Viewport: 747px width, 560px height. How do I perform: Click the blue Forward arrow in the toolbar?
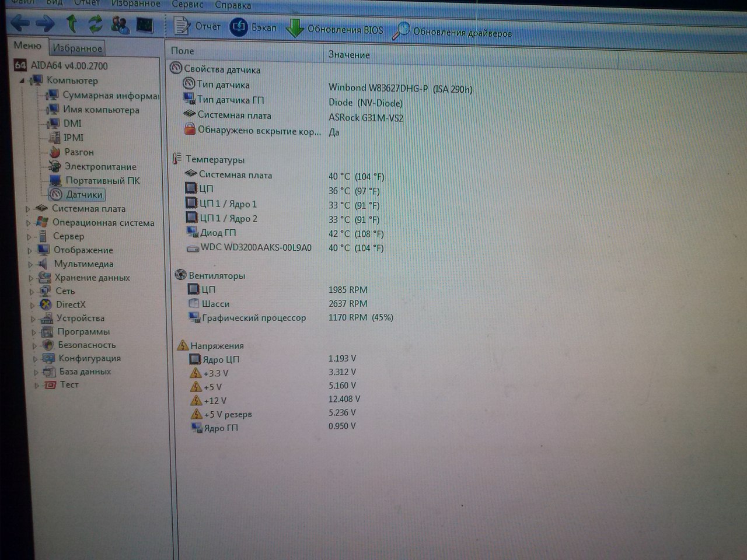[x=45, y=23]
